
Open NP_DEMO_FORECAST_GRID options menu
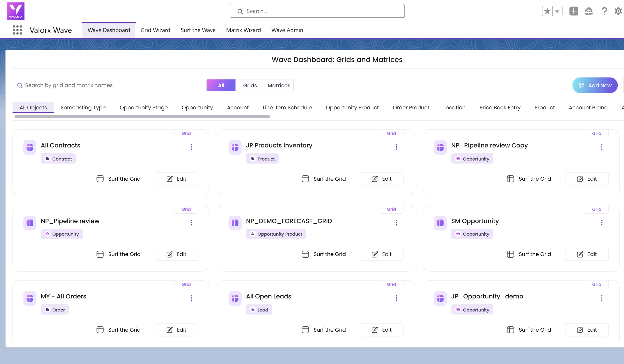(397, 223)
